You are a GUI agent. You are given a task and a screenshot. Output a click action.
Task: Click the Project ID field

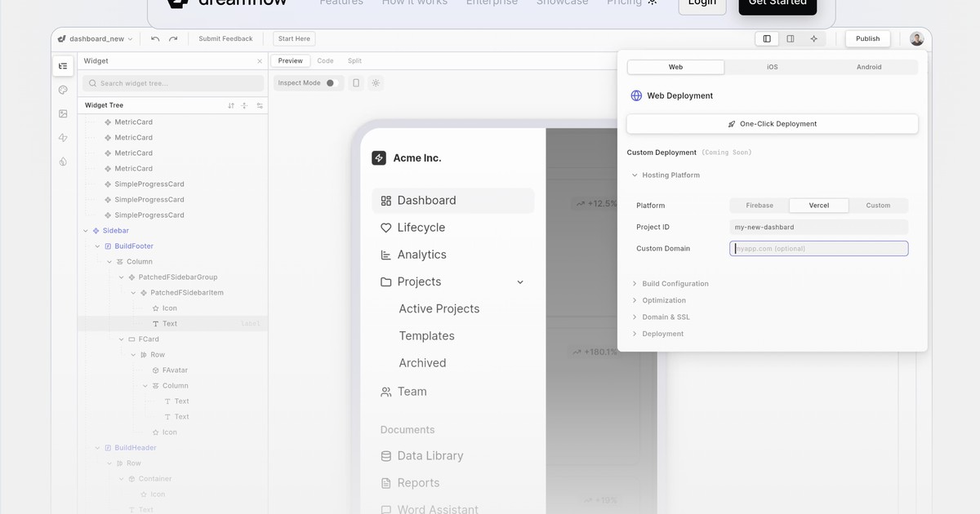[x=819, y=228]
